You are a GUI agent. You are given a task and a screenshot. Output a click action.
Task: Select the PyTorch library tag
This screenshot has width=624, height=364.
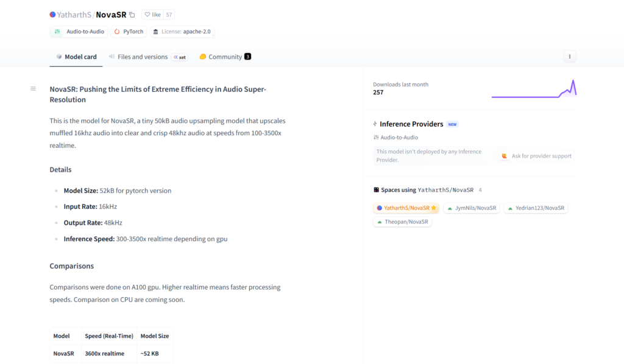[129, 32]
